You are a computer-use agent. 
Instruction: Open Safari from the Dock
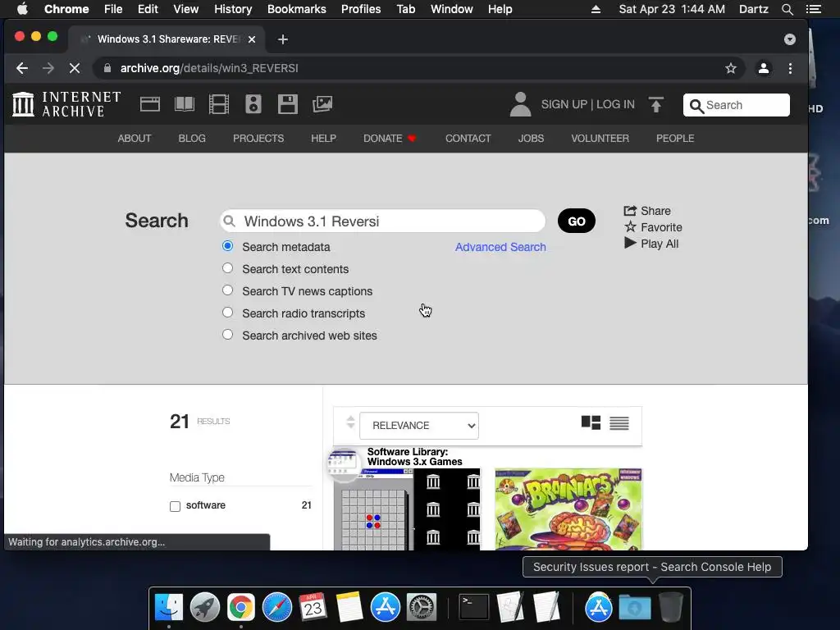point(277,608)
